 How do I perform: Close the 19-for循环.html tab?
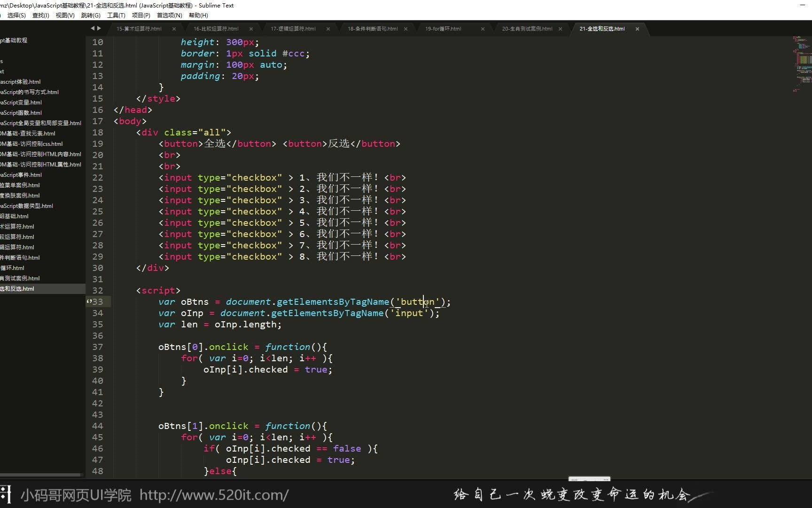tap(483, 29)
